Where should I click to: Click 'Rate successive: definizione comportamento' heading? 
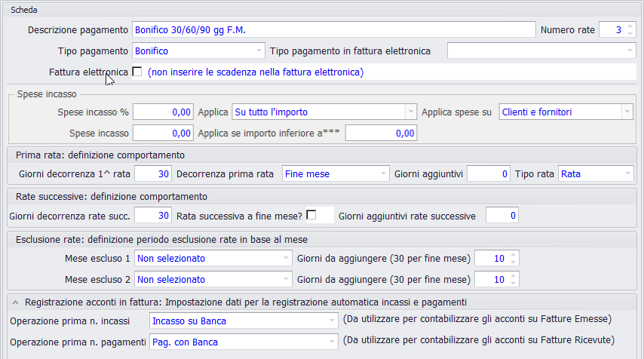click(x=112, y=197)
